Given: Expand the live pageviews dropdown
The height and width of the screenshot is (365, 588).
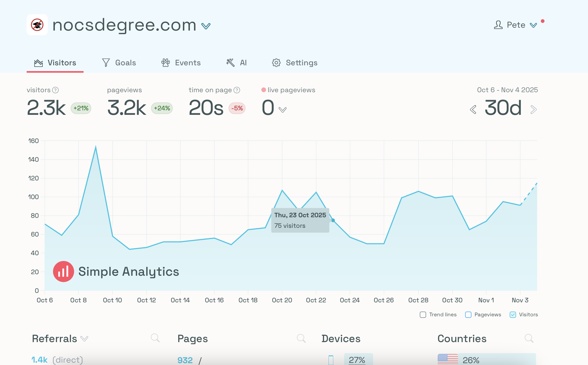Looking at the screenshot, I should pyautogui.click(x=282, y=109).
